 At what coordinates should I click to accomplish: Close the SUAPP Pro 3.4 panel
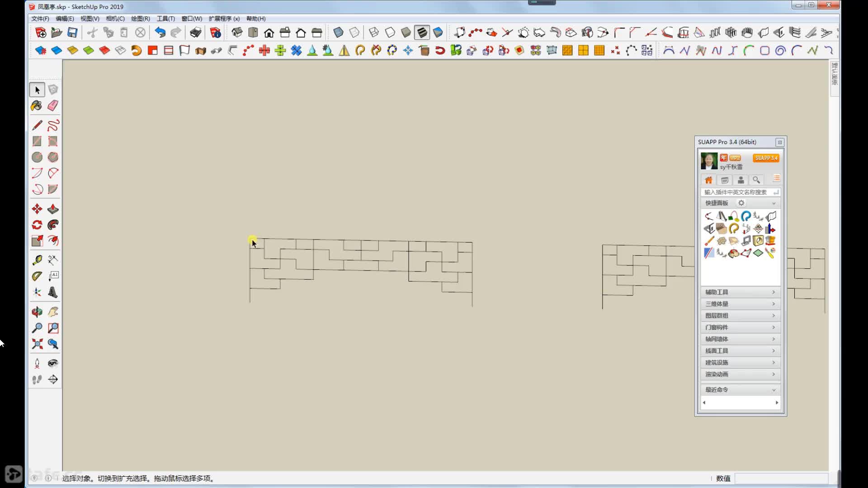pyautogui.click(x=780, y=142)
